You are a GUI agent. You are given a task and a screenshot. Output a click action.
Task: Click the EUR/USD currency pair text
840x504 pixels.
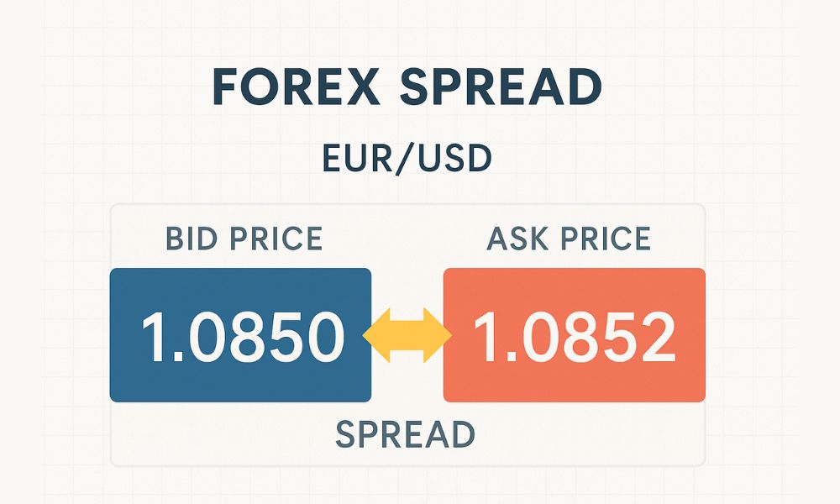pos(407,158)
